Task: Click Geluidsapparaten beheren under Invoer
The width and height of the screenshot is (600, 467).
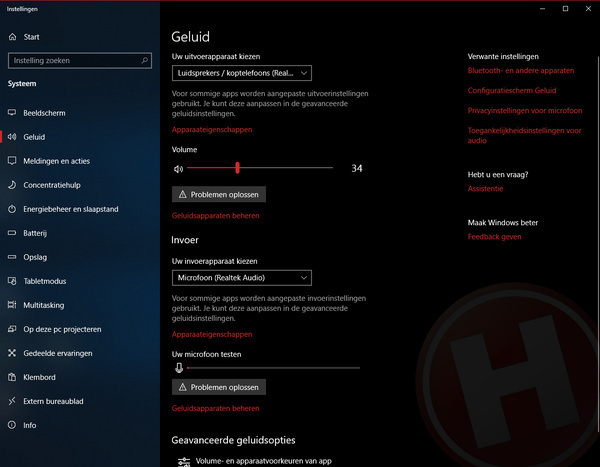Action: click(x=215, y=408)
